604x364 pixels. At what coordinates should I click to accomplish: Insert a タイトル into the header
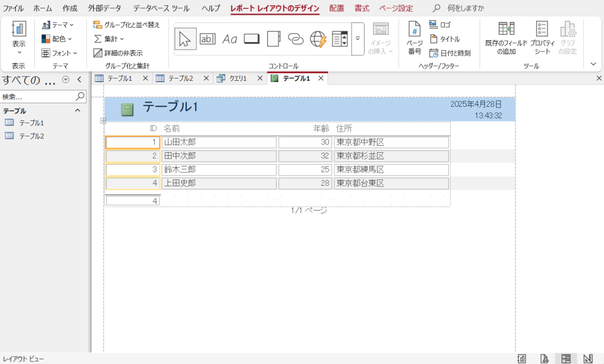pyautogui.click(x=445, y=39)
